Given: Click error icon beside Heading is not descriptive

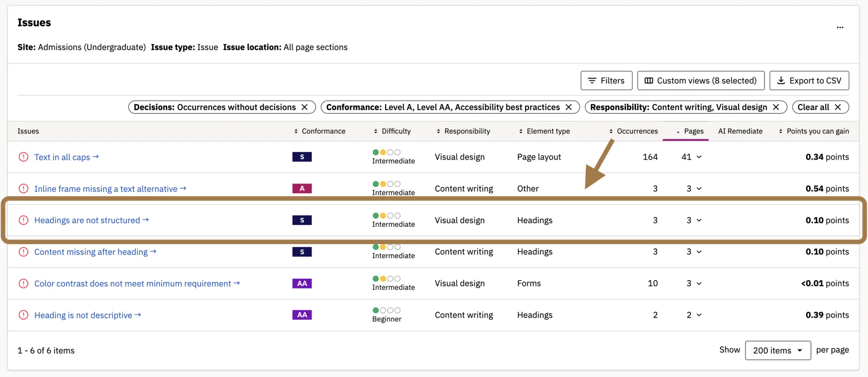Looking at the screenshot, I should 23,315.
